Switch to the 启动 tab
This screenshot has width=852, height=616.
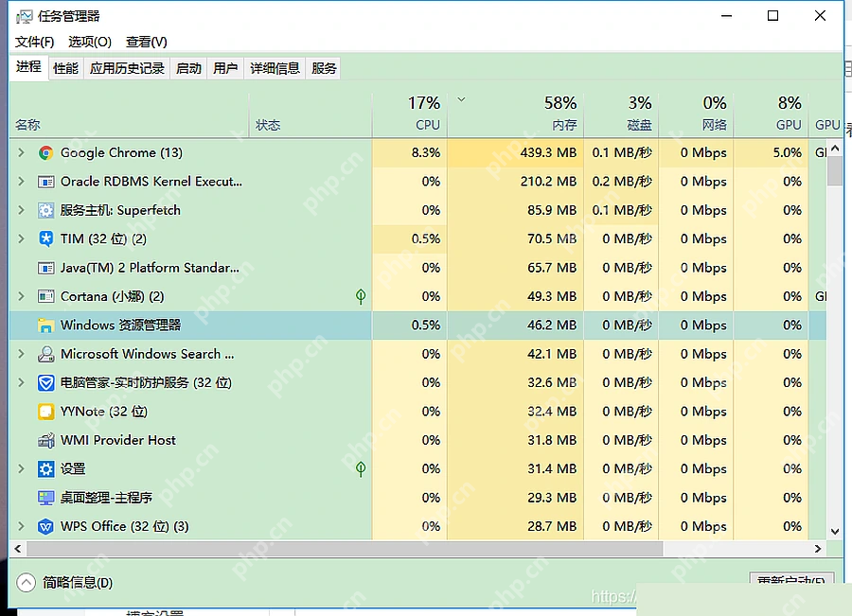(188, 68)
